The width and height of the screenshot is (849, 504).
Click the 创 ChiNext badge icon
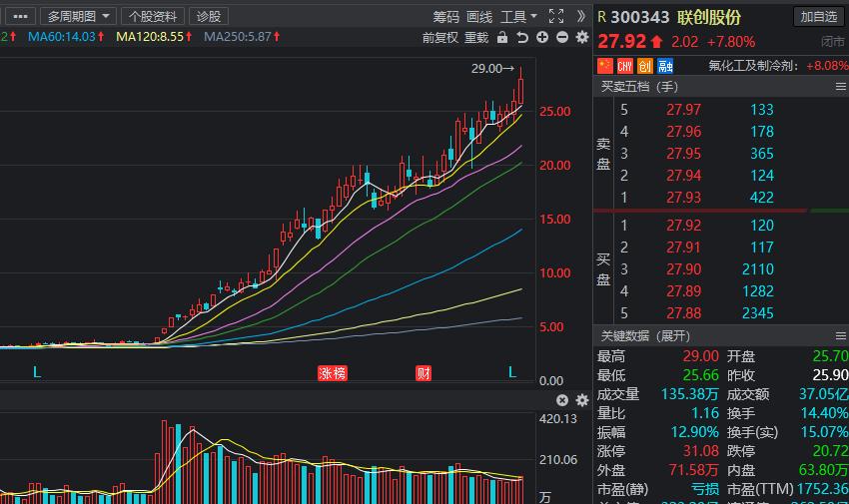[645, 66]
